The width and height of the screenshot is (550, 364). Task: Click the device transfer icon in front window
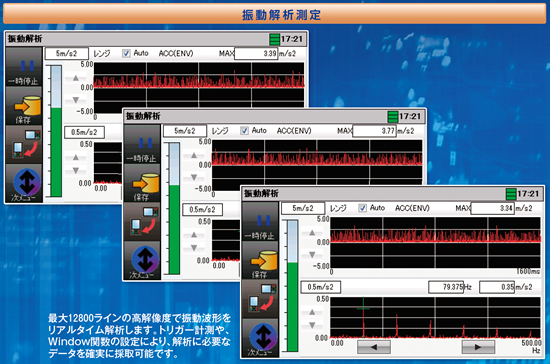click(x=260, y=299)
